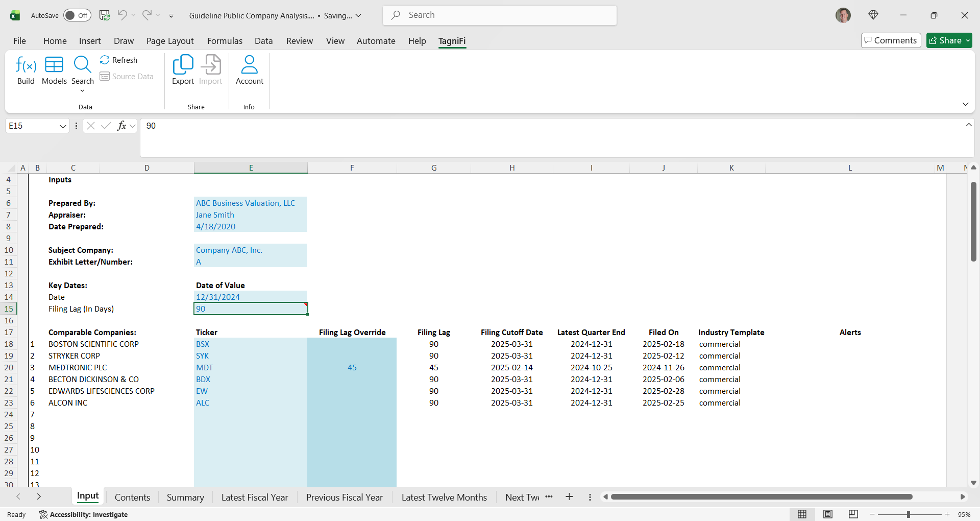980x521 pixels.
Task: Toggle the AutoSave switch
Action: tap(77, 15)
